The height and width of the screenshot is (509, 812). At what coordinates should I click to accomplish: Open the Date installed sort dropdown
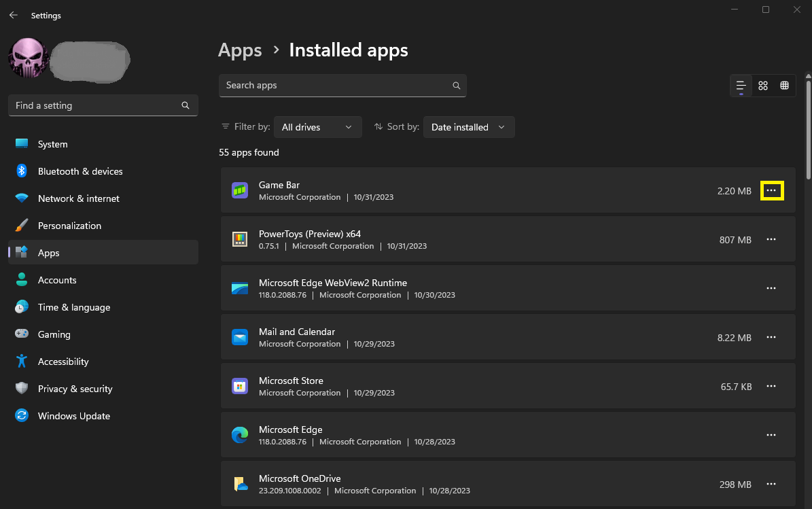point(468,127)
